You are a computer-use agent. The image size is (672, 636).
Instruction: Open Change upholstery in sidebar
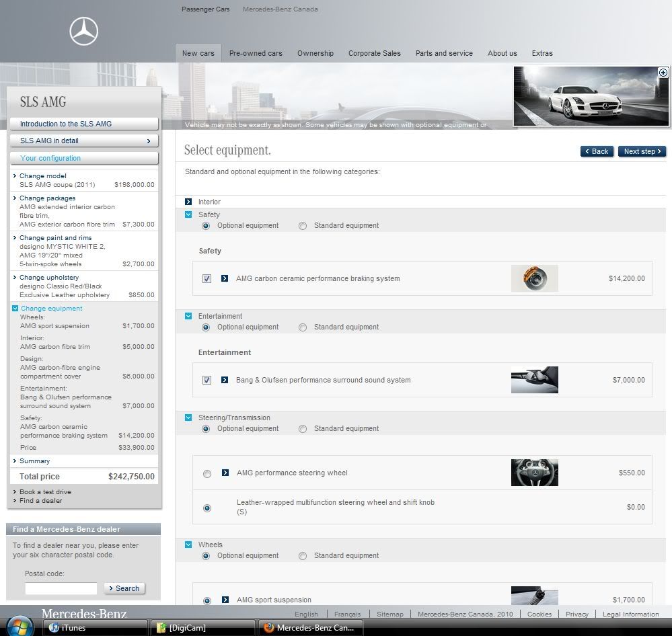coord(49,278)
